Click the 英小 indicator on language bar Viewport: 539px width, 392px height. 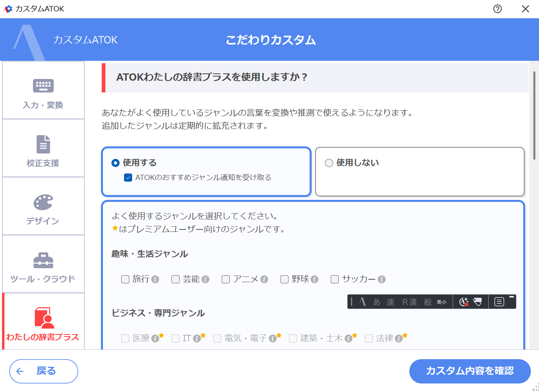click(x=442, y=302)
